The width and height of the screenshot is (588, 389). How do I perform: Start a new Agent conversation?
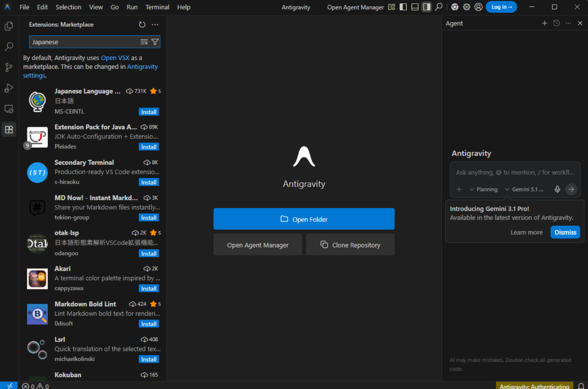pos(545,23)
